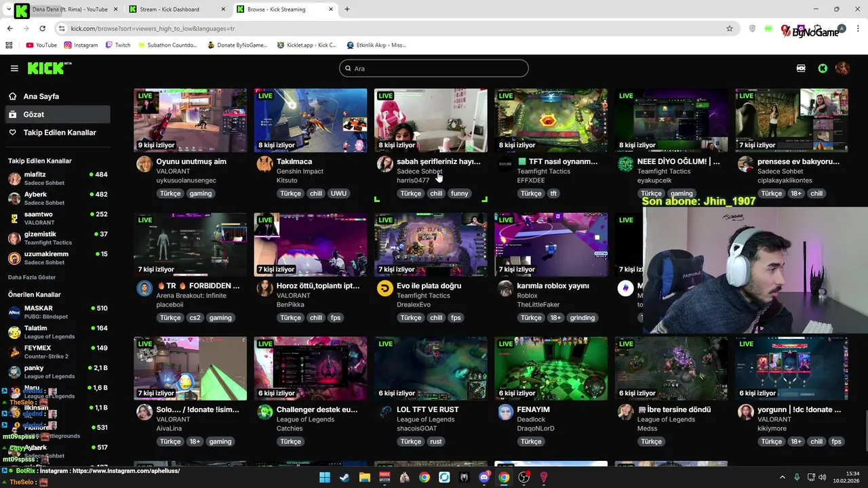Viewport: 868px width, 488px height.
Task: Open 'Evo ile plata doğru' stream title
Action: [x=429, y=286]
